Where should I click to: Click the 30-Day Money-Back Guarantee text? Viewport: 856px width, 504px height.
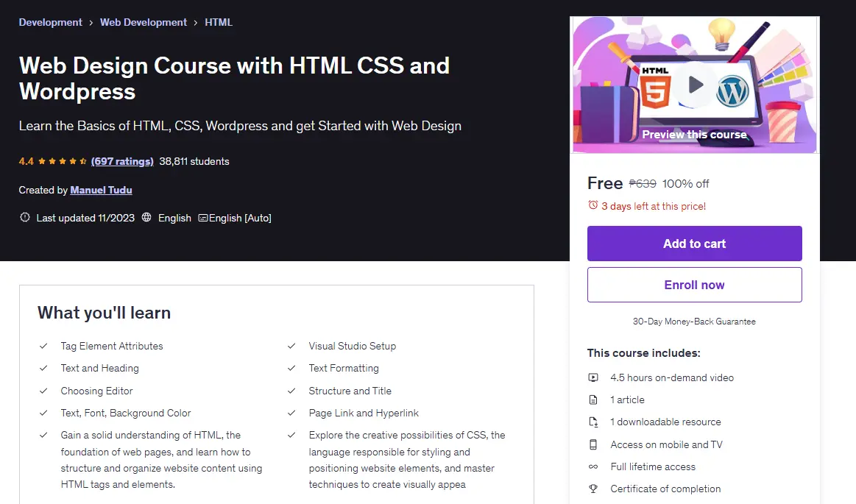point(694,322)
